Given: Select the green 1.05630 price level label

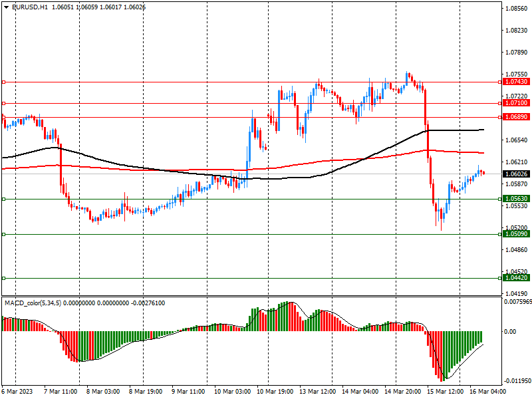Looking at the screenshot, I should 517,199.
